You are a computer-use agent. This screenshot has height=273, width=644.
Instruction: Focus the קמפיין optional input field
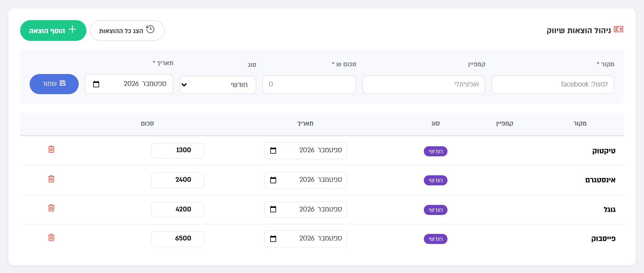coord(424,85)
